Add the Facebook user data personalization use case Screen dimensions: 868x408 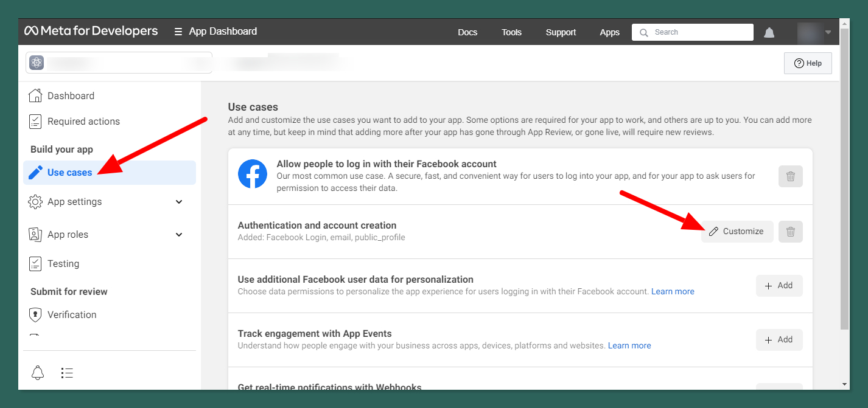(779, 286)
